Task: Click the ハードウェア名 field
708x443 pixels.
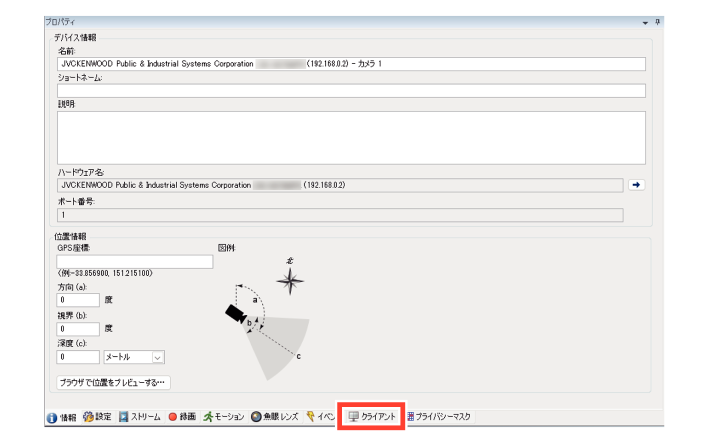Action: pyautogui.click(x=340, y=185)
